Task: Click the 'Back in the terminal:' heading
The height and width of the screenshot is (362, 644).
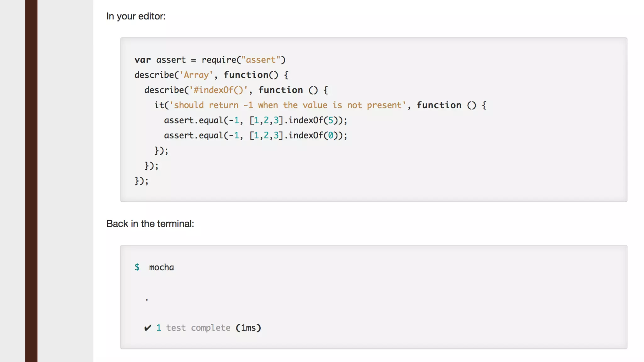Action: [150, 224]
